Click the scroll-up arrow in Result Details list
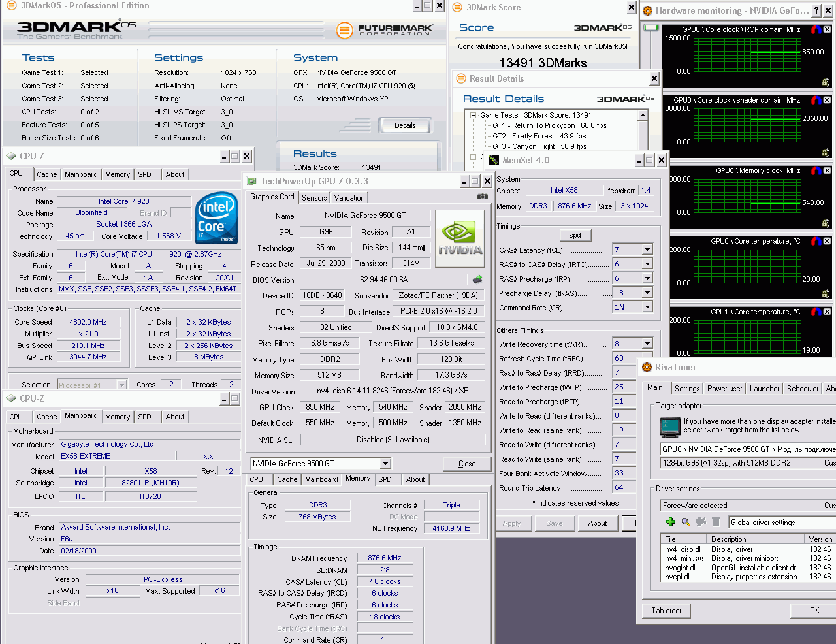The width and height of the screenshot is (836, 644). 643,116
